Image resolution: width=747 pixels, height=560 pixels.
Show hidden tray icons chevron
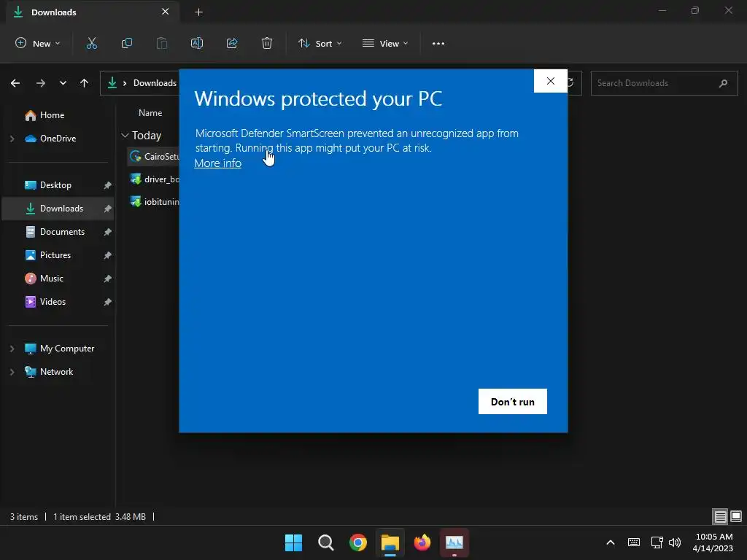point(611,542)
